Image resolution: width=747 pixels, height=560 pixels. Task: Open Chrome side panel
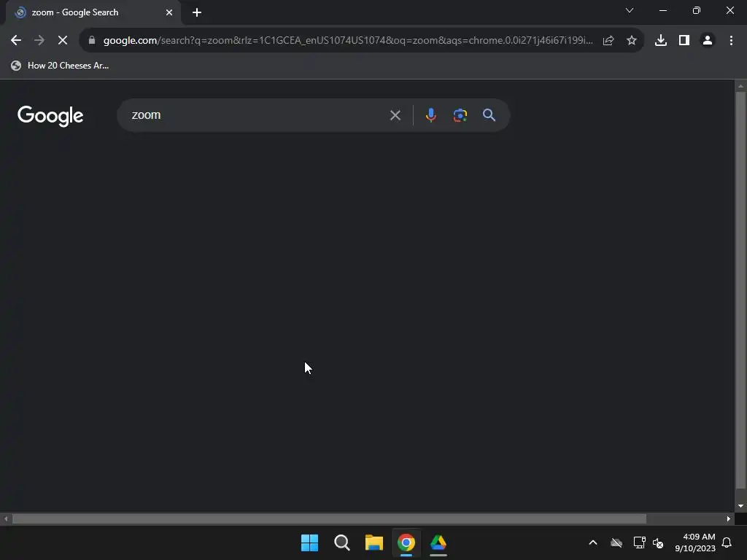point(684,41)
